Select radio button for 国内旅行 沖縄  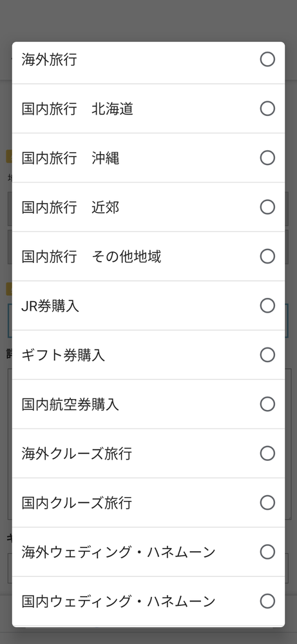pyautogui.click(x=267, y=158)
